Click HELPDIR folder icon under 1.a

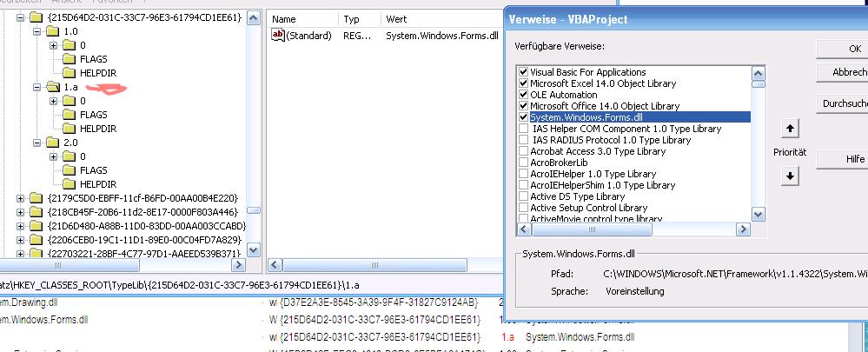point(70,129)
